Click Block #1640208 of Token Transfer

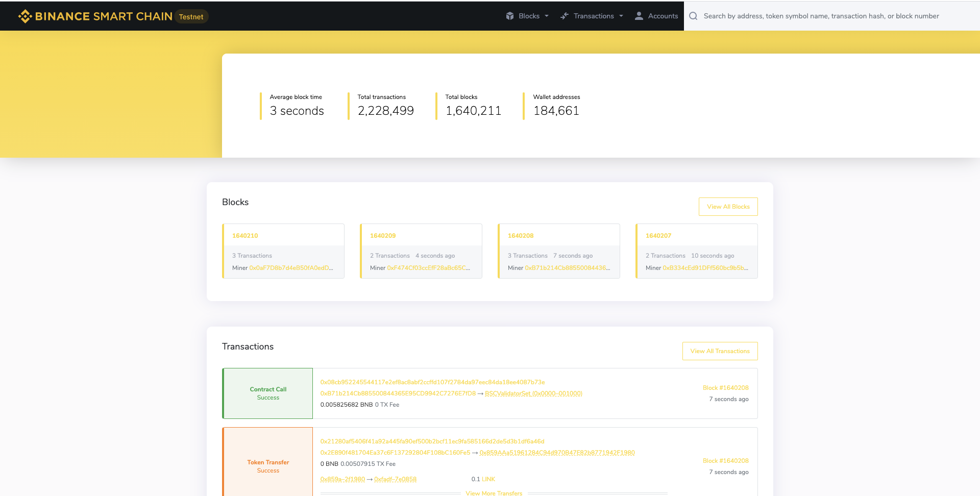725,461
